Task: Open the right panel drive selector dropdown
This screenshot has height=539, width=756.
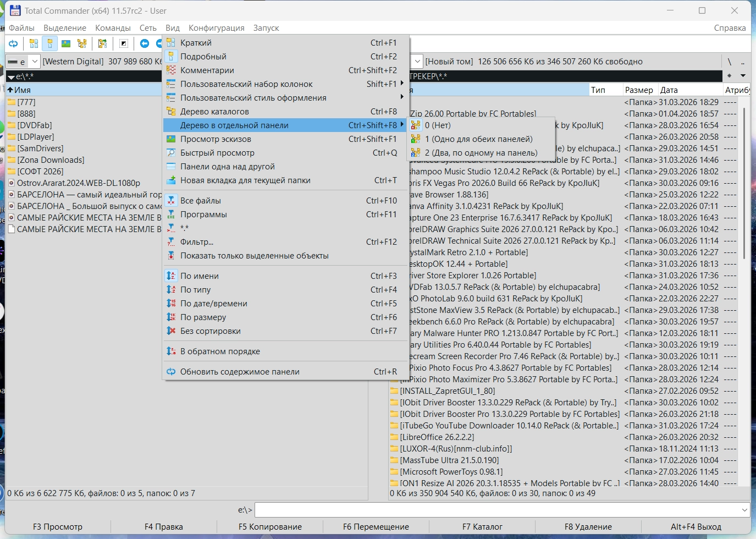Action: pyautogui.click(x=417, y=62)
